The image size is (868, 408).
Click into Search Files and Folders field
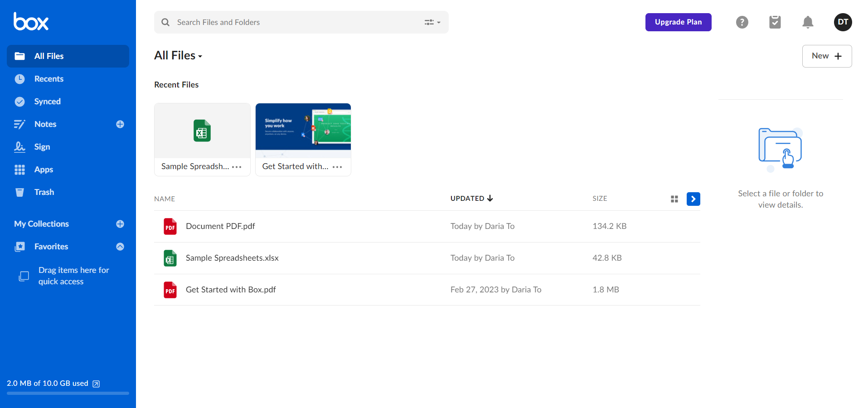point(301,22)
